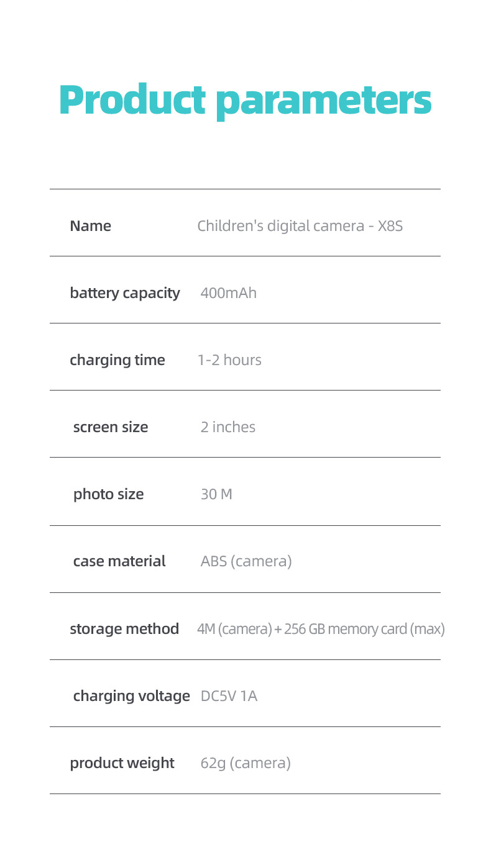The height and width of the screenshot is (868, 491).
Task: Click the "400mAh" battery value
Action: [x=229, y=293]
